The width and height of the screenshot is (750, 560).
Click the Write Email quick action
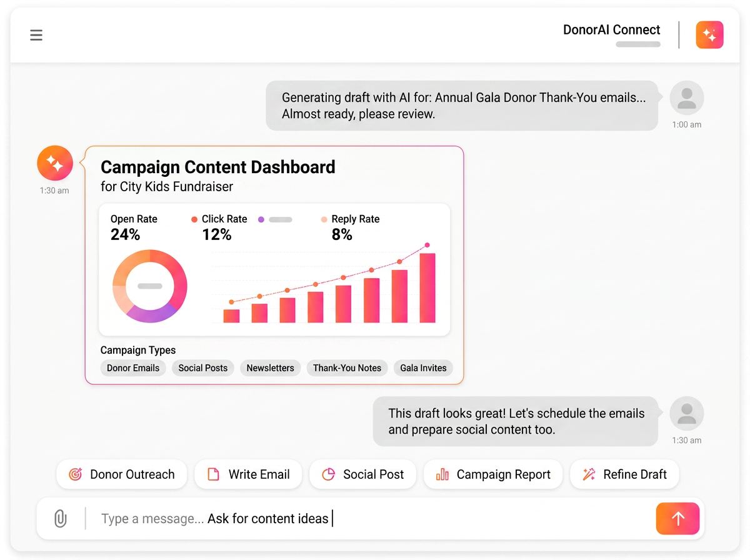click(248, 474)
